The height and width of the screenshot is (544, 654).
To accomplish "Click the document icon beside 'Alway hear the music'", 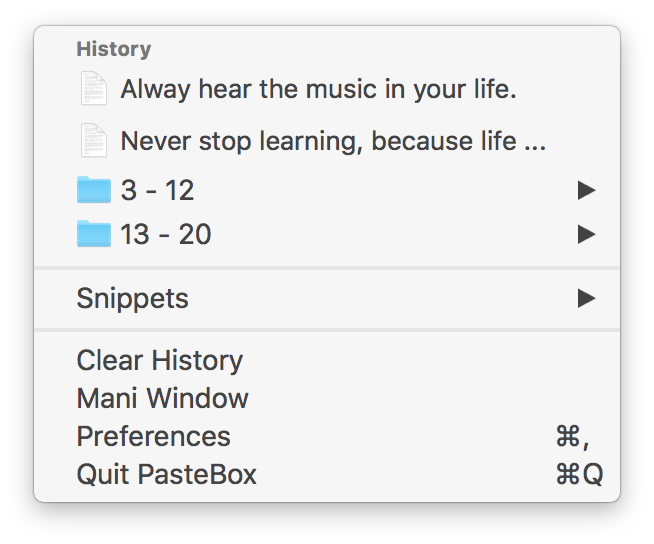I will pyautogui.click(x=93, y=89).
